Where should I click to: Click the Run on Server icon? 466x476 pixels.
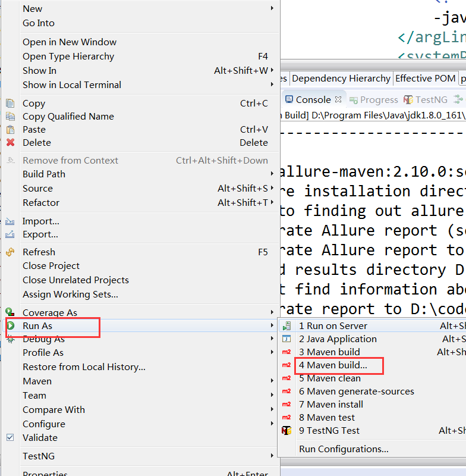click(286, 326)
